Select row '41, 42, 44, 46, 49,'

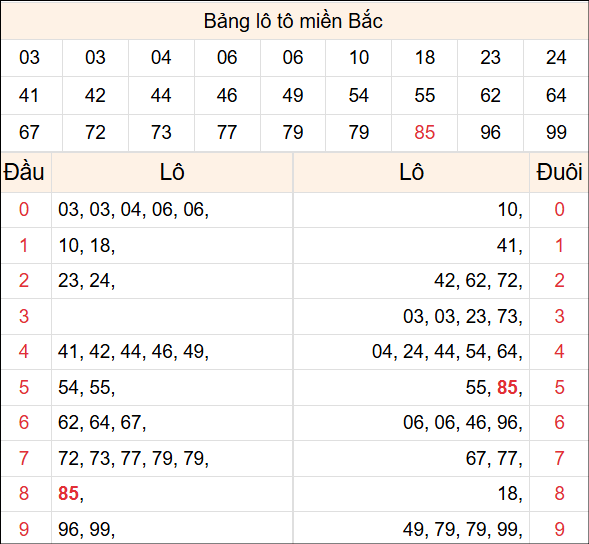click(x=133, y=352)
